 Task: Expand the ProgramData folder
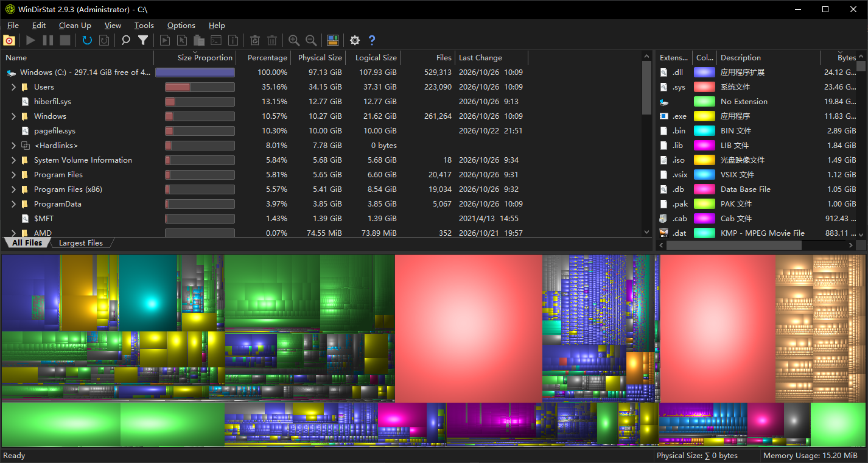click(x=13, y=204)
